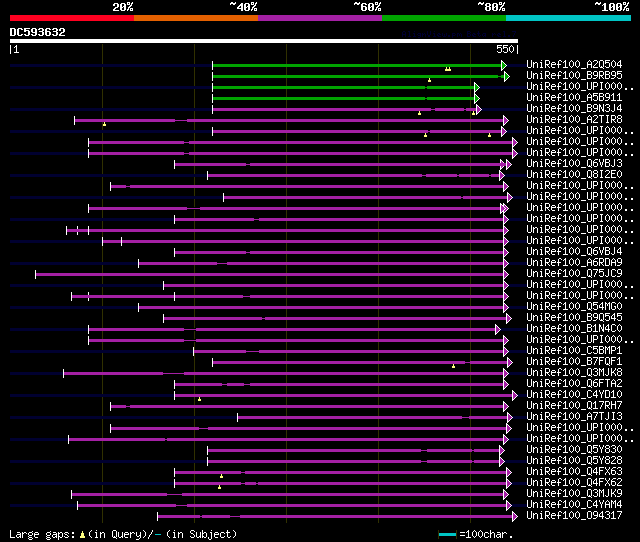
Task: Click the purple Q3MJK8 alignment bar
Action: tap(284, 373)
